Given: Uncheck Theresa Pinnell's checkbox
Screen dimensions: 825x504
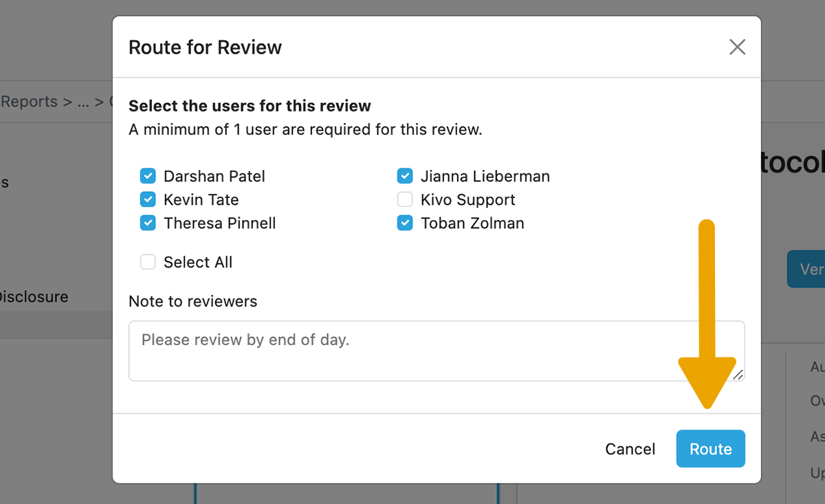Looking at the screenshot, I should (148, 223).
